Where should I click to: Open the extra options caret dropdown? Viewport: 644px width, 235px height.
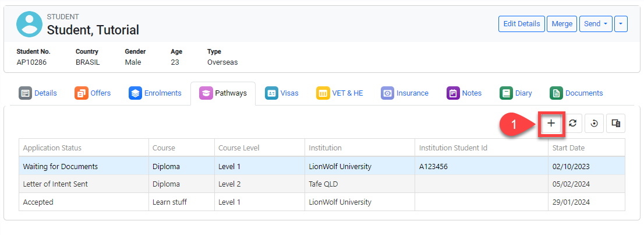tap(621, 24)
